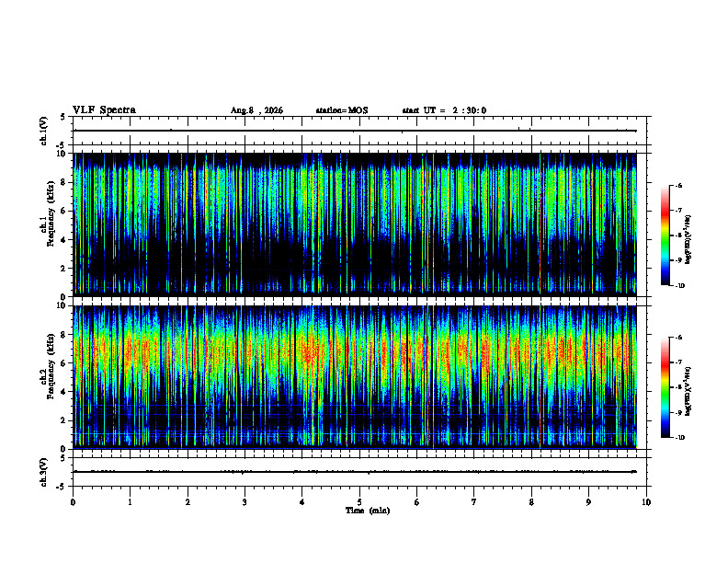Click the station=MOS label
728x563 pixels.
[x=342, y=110]
